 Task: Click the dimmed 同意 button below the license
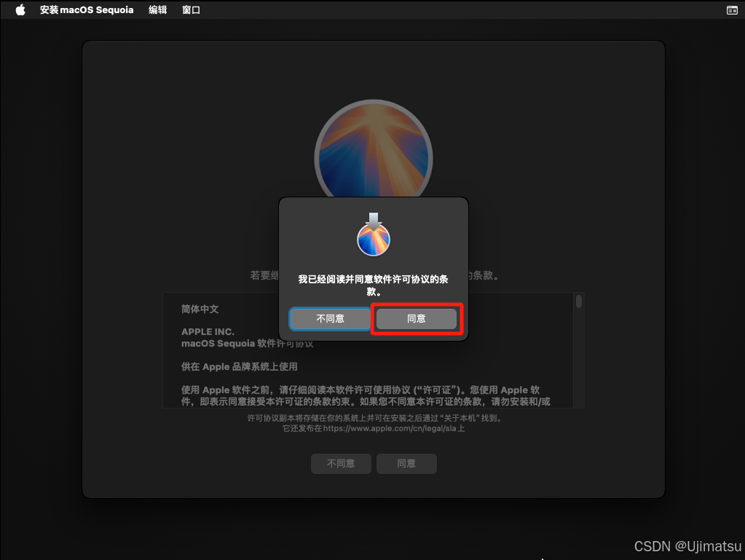point(406,464)
